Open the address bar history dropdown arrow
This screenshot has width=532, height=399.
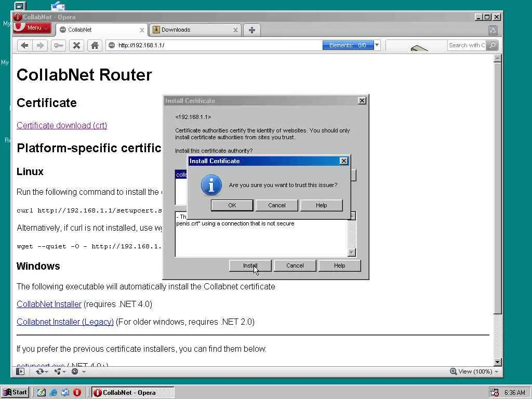[x=377, y=45]
